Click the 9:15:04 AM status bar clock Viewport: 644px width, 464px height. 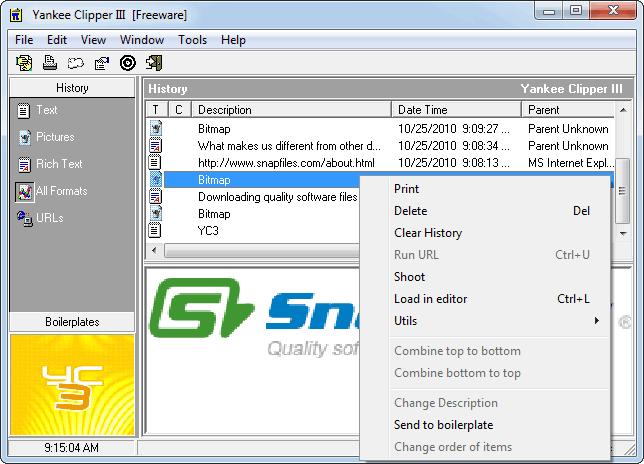(x=71, y=448)
